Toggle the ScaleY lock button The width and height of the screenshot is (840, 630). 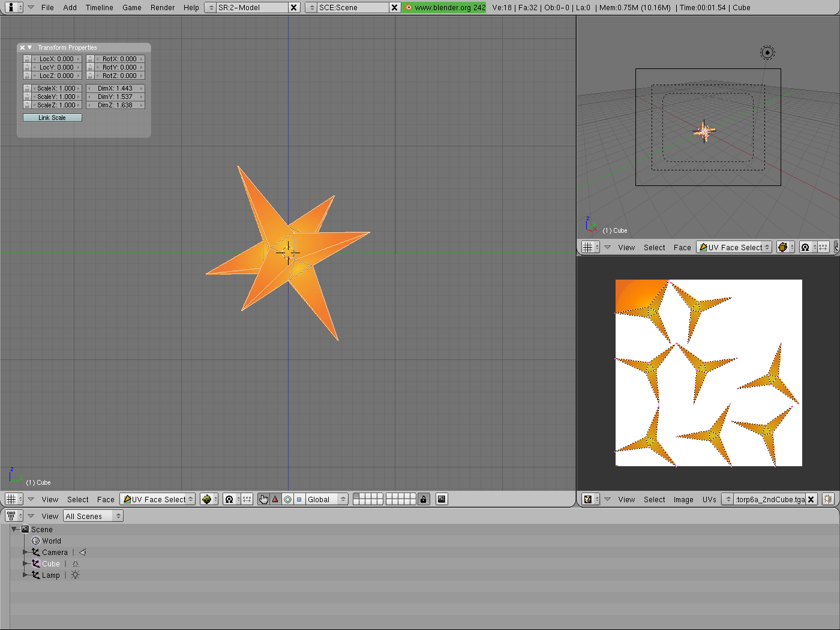click(x=27, y=97)
